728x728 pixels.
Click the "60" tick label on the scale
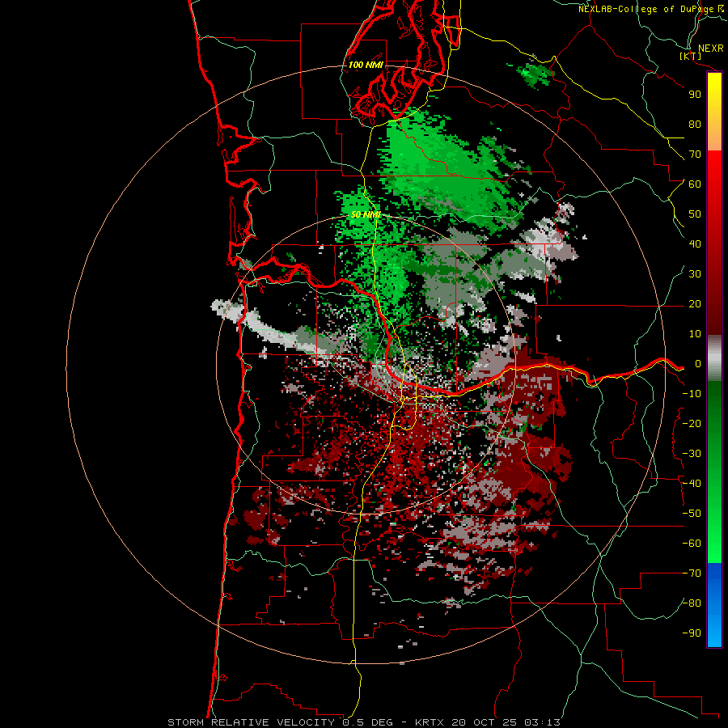[695, 184]
